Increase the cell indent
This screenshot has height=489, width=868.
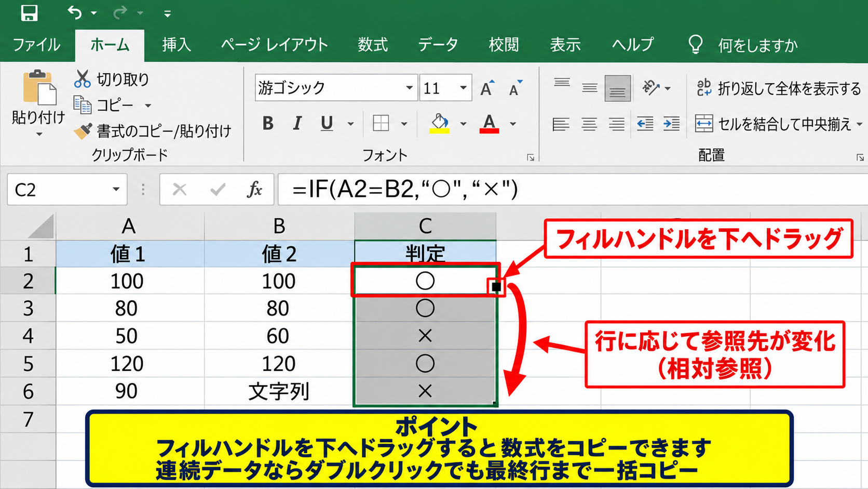[671, 124]
